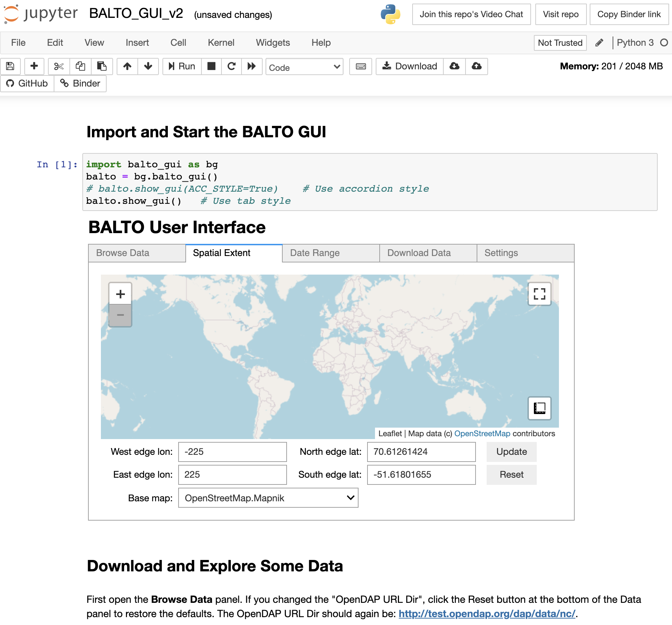Click the Reset extent button
This screenshot has width=672, height=625.
[x=512, y=475]
